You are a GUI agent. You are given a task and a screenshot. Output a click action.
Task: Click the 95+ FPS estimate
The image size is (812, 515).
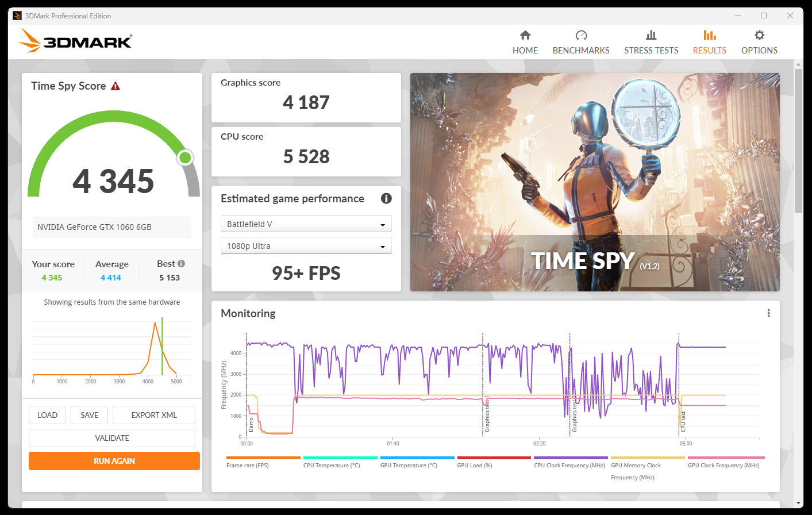click(306, 273)
